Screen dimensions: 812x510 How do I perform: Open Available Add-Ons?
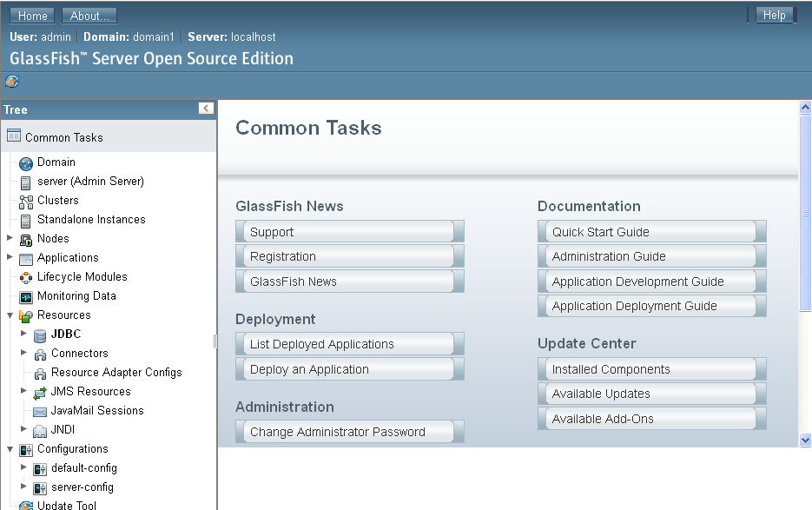point(652,418)
